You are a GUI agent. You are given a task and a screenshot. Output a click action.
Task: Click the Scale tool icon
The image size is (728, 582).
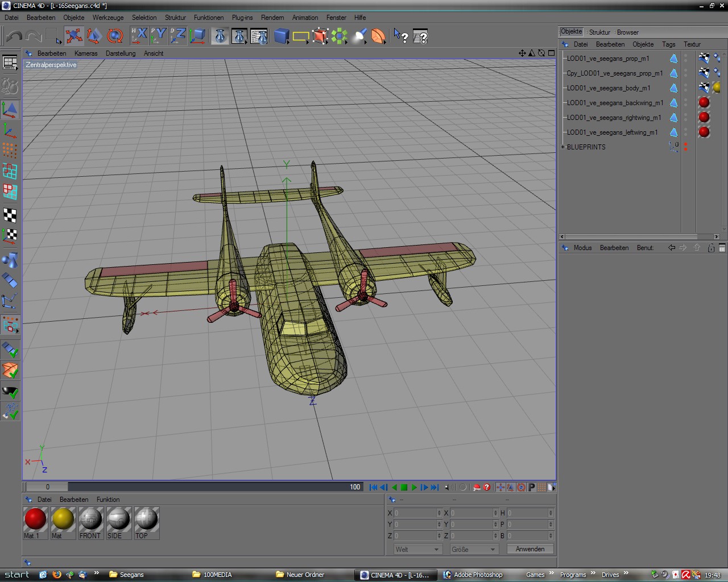point(94,36)
